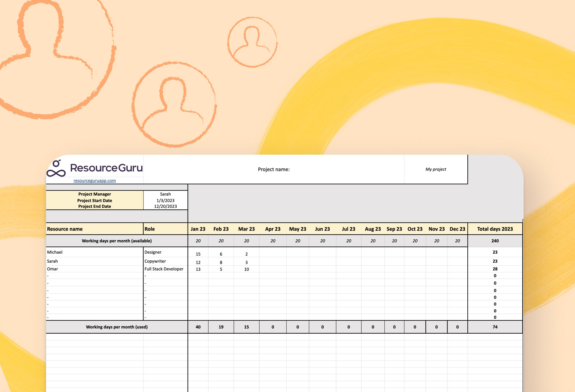Open the resourceguruapp.com link
Image resolution: width=575 pixels, height=392 pixels.
[x=95, y=181]
